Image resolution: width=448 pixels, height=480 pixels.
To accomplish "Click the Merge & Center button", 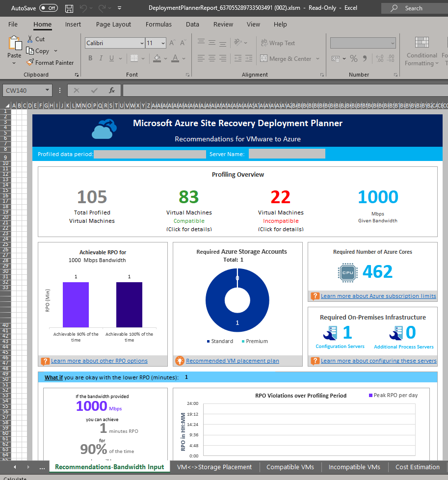I will point(286,58).
